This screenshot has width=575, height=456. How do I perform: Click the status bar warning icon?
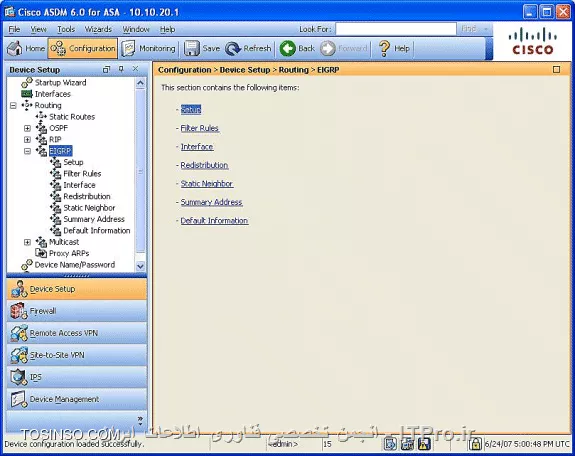coord(424,444)
